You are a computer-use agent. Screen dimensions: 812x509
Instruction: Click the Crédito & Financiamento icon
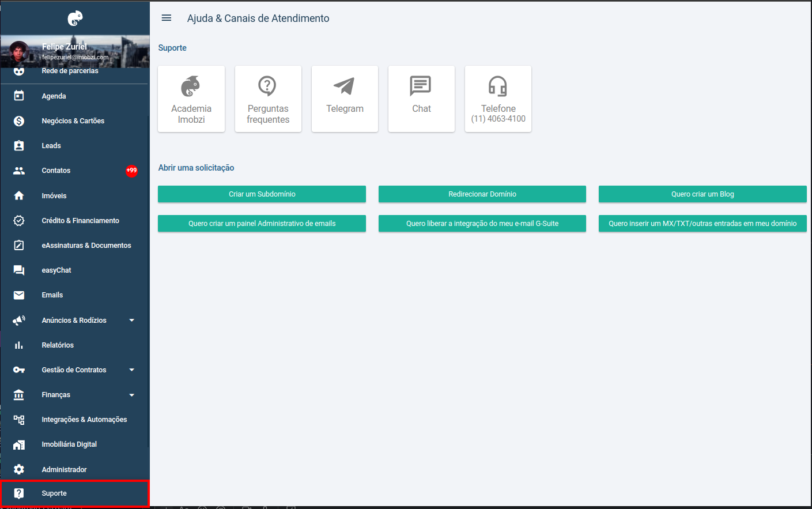pos(19,221)
